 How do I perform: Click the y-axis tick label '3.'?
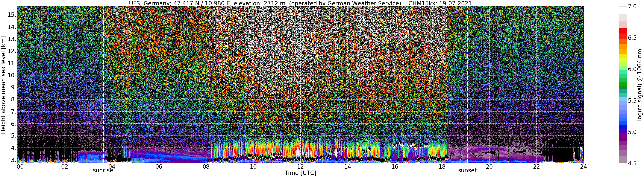pyautogui.click(x=14, y=160)
